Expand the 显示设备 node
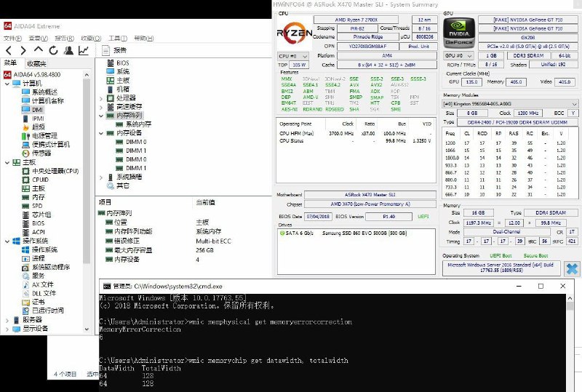 click(x=7, y=329)
